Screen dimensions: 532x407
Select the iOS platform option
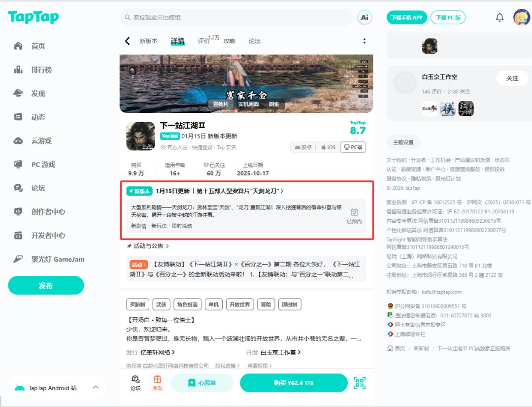click(x=329, y=147)
